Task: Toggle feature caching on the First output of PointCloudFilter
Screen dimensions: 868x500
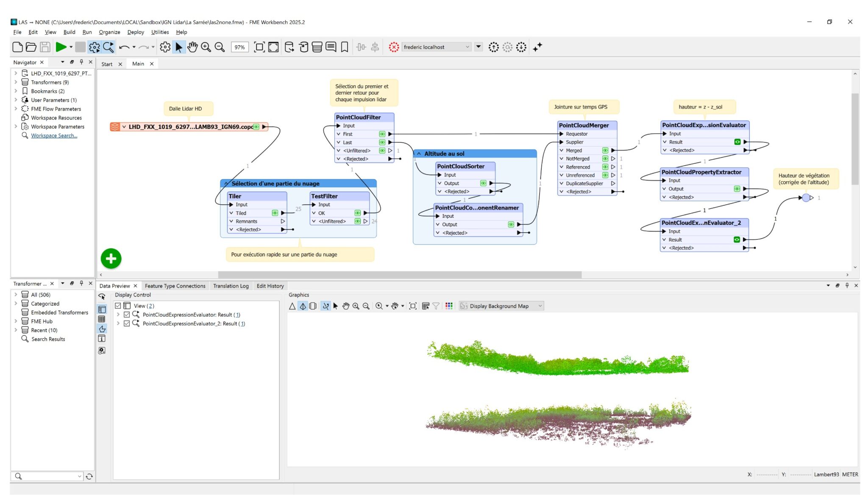Action: [x=382, y=134]
